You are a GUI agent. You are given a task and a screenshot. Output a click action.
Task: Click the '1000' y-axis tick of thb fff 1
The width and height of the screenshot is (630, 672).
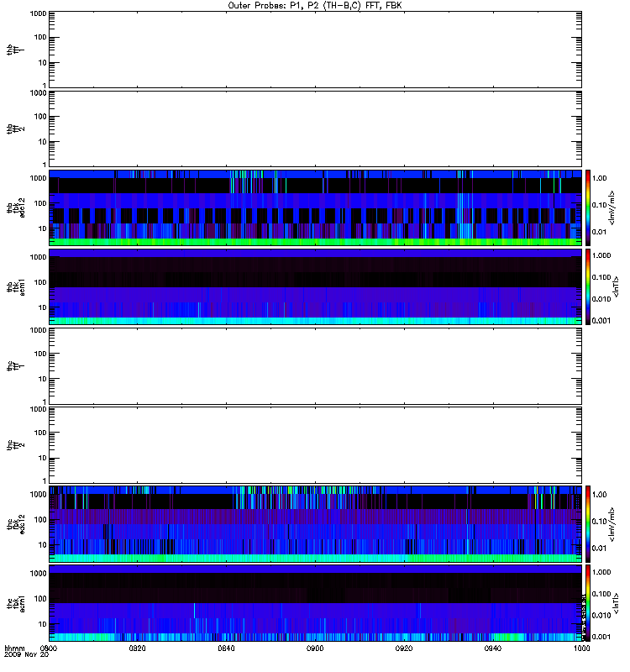coord(38,13)
